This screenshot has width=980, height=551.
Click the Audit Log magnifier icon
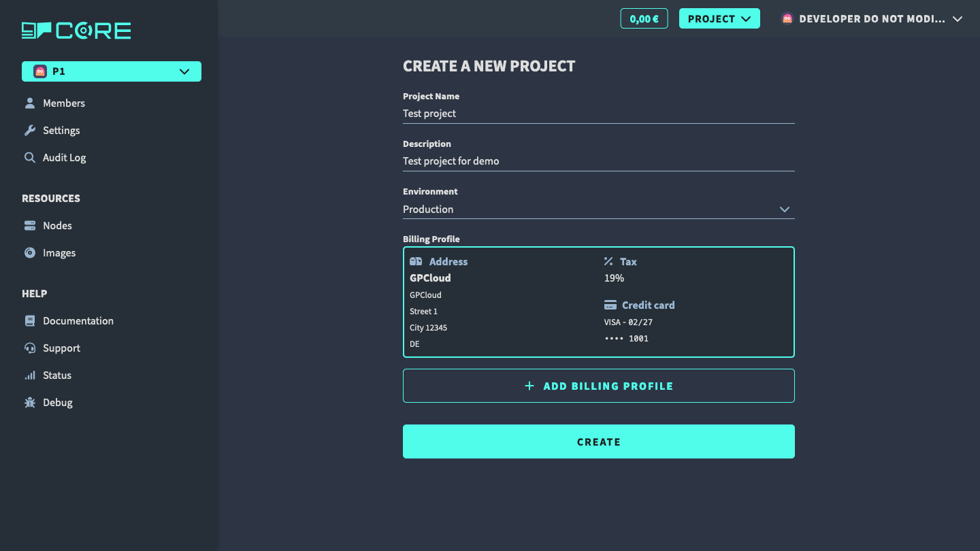(x=30, y=158)
